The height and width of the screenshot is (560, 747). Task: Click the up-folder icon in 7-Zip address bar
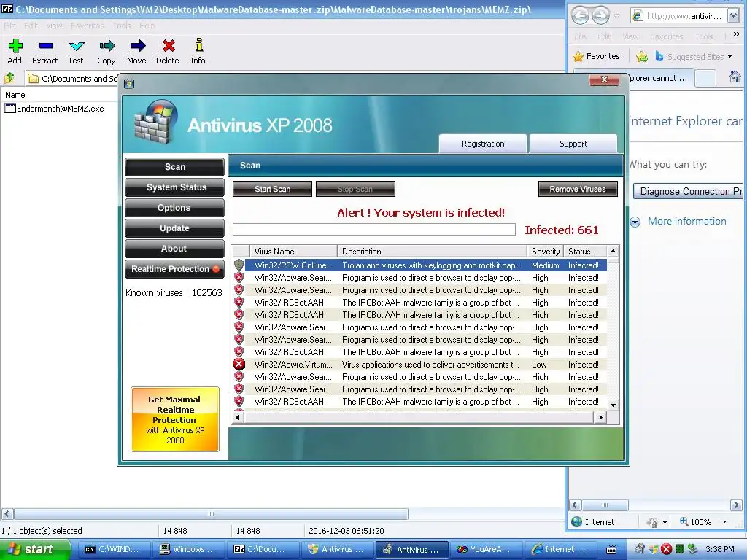click(x=9, y=78)
